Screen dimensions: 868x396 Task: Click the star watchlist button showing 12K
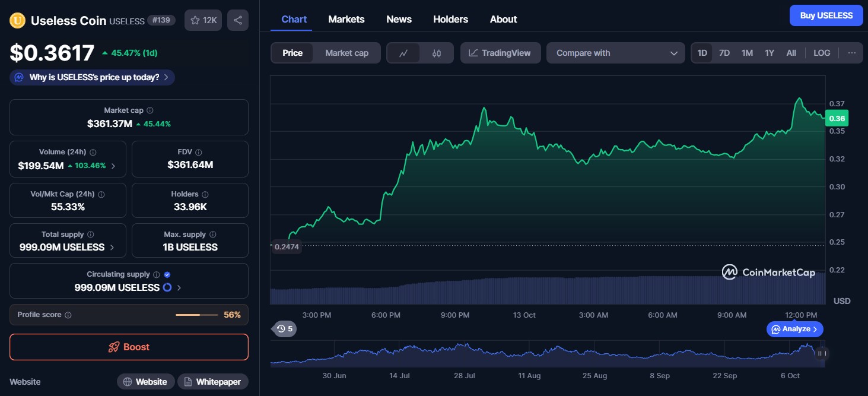(x=204, y=20)
